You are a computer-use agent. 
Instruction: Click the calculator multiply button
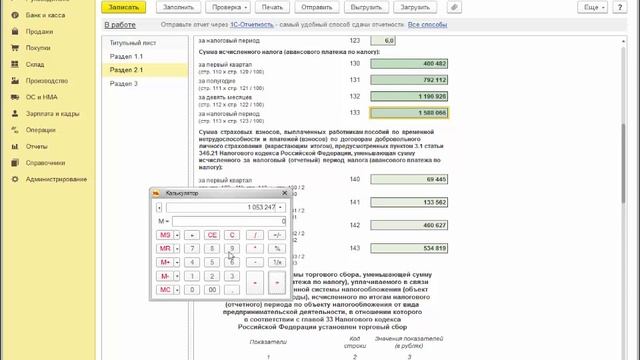pyautogui.click(x=255, y=249)
